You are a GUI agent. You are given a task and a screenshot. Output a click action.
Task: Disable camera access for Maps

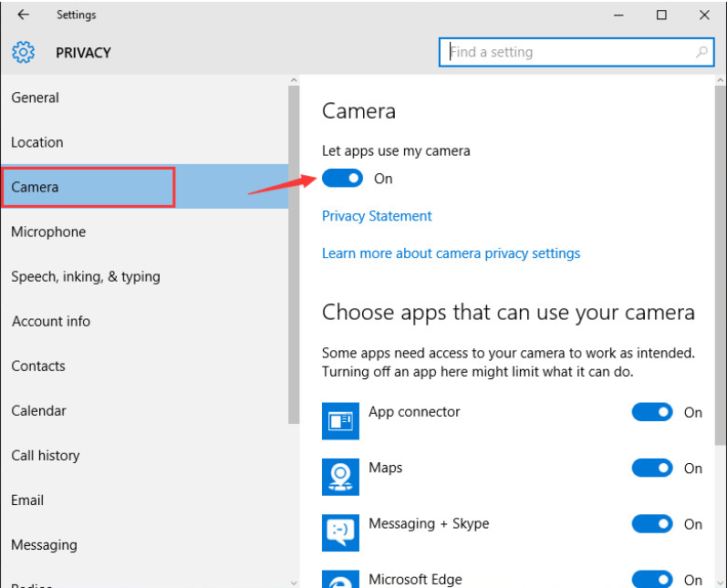[x=652, y=468]
